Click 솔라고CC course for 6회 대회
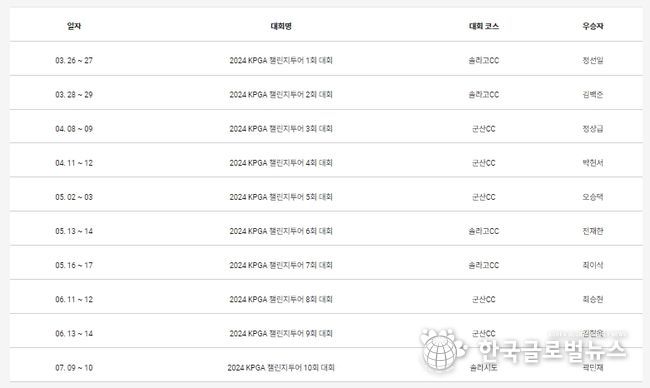 [484, 231]
